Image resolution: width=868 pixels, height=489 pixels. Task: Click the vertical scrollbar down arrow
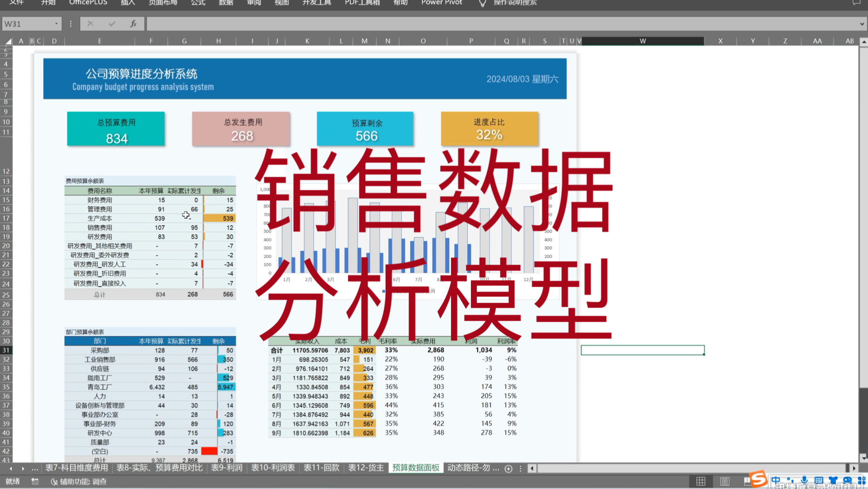click(x=863, y=457)
